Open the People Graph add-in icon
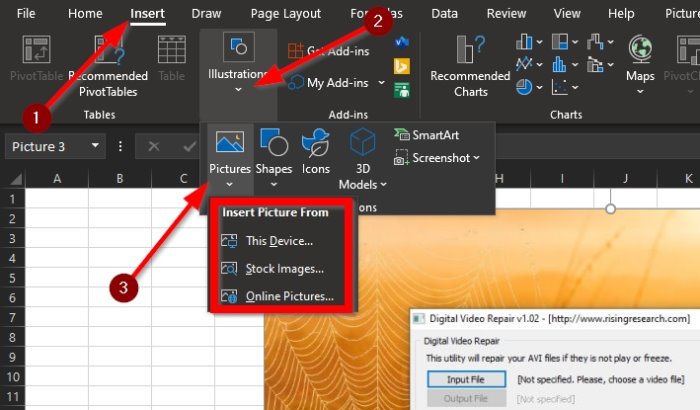This screenshot has height=410, width=700. tap(402, 91)
